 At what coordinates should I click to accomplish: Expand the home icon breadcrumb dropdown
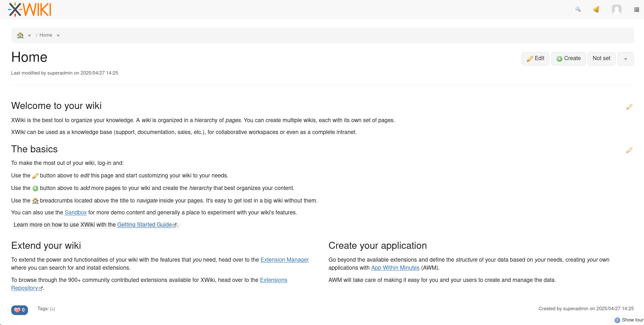[29, 35]
